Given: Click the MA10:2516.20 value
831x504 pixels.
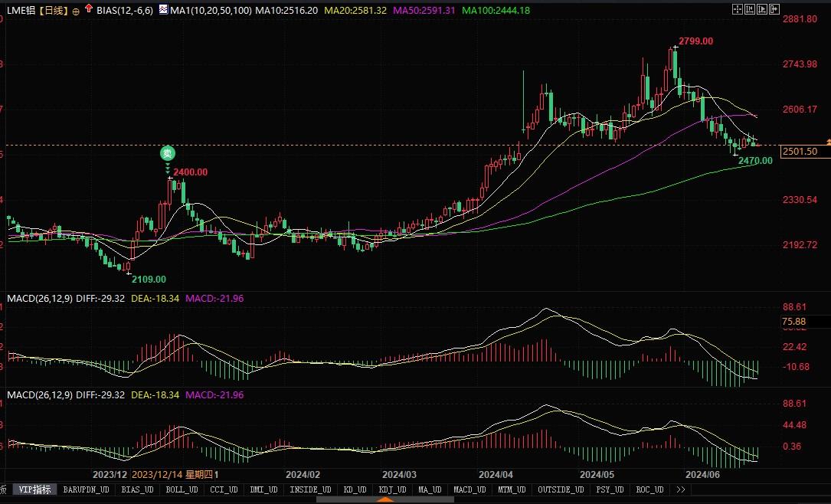Looking at the screenshot, I should [286, 10].
